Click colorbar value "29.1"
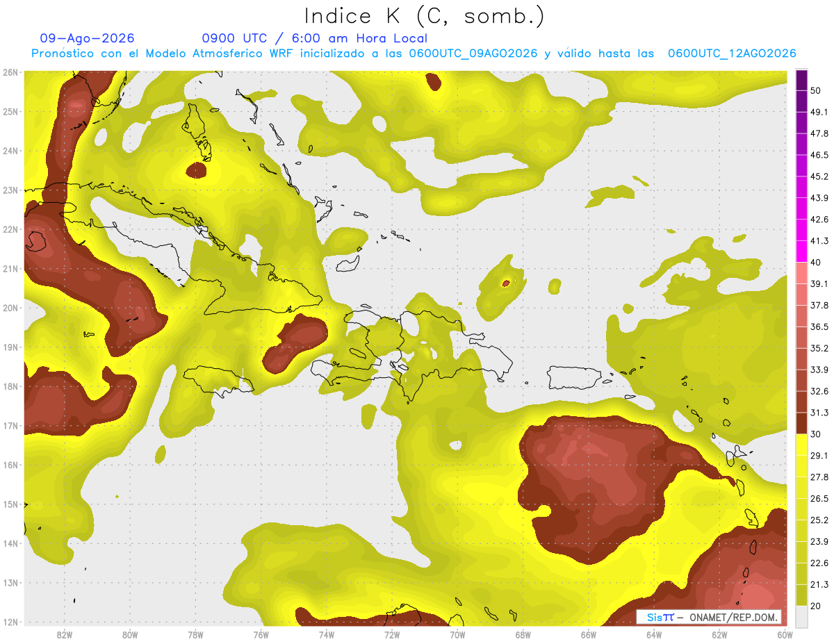Image resolution: width=834 pixels, height=644 pixels. tap(819, 456)
